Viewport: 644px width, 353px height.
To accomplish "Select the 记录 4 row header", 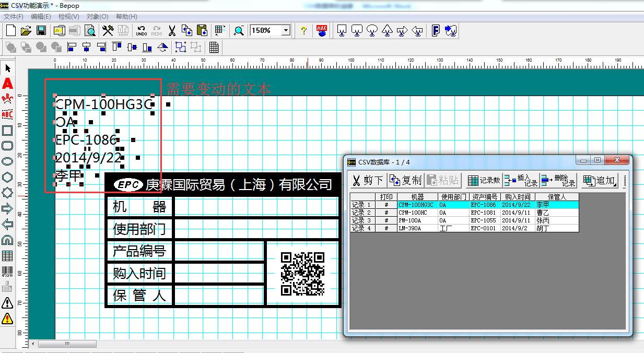I will [x=362, y=228].
